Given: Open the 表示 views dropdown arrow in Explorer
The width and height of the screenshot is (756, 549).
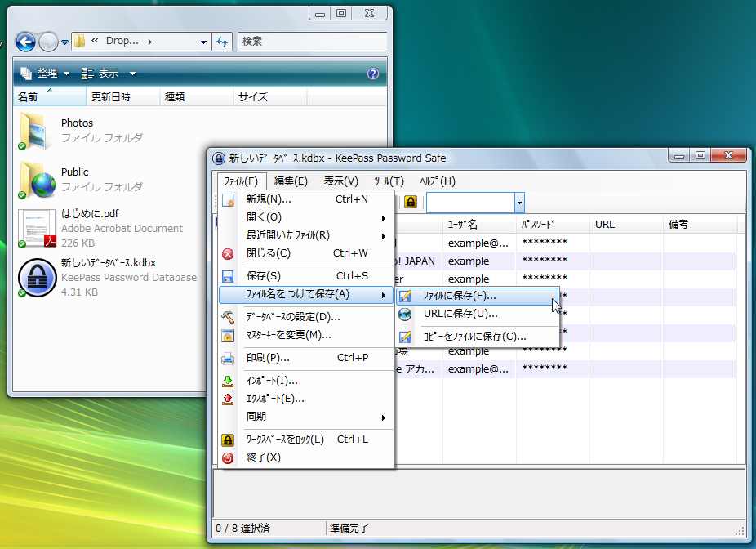Looking at the screenshot, I should tap(132, 74).
